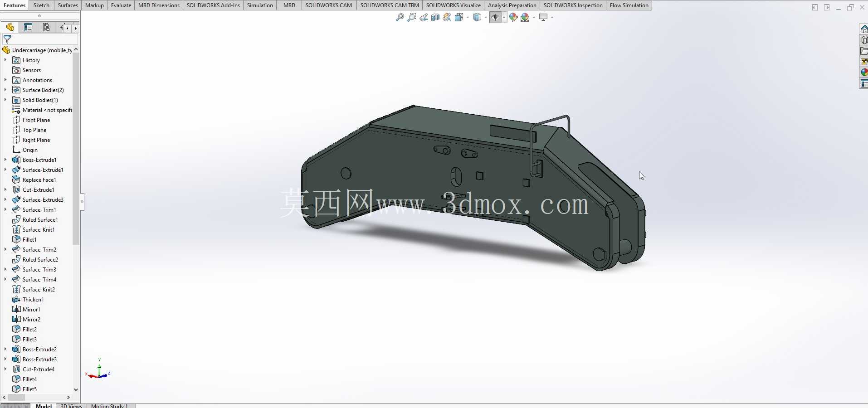868x408 pixels.
Task: Click the Zoom to Fit icon
Action: [x=400, y=17]
